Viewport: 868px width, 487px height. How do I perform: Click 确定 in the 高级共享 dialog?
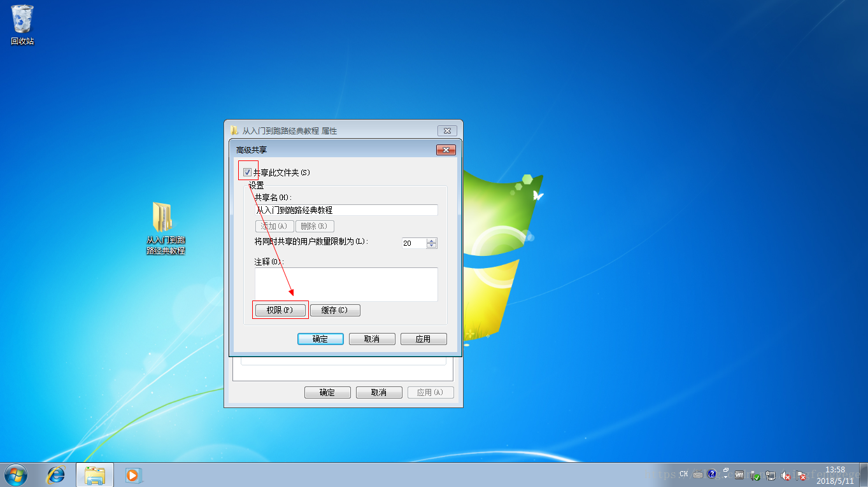(320, 339)
